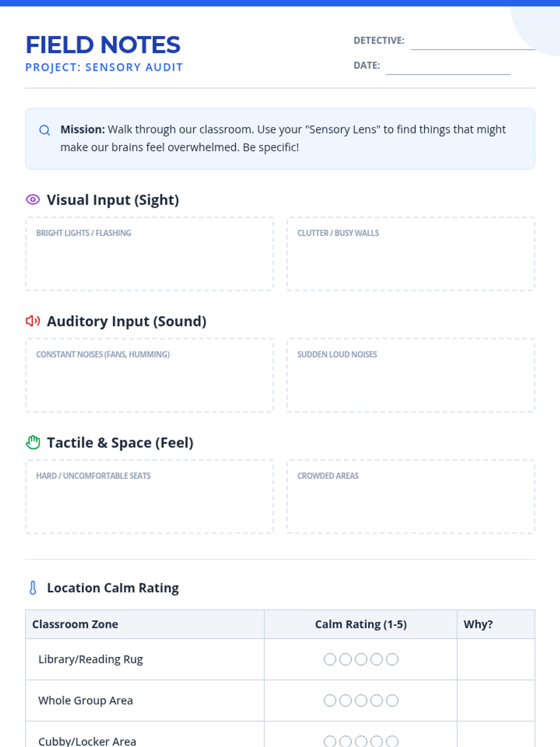This screenshot has height=747, width=560.
Task: Click the red speaker Auditory Input icon
Action: [33, 321]
